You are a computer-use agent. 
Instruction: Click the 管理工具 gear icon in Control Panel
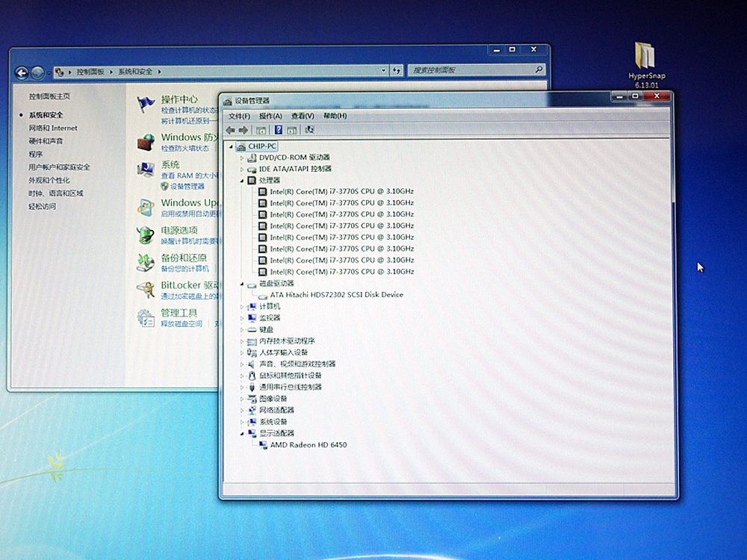146,317
